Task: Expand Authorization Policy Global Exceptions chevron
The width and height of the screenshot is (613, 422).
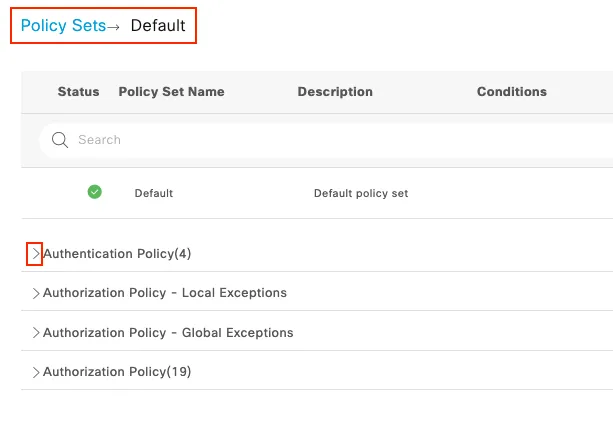Action: (x=36, y=333)
